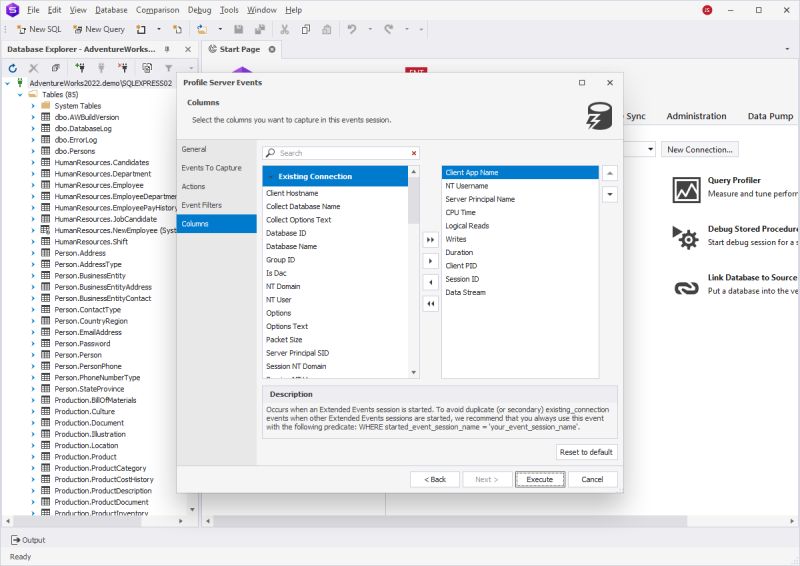This screenshot has height=566, width=800.
Task: Expand Production.Product table node
Action: pos(33,457)
